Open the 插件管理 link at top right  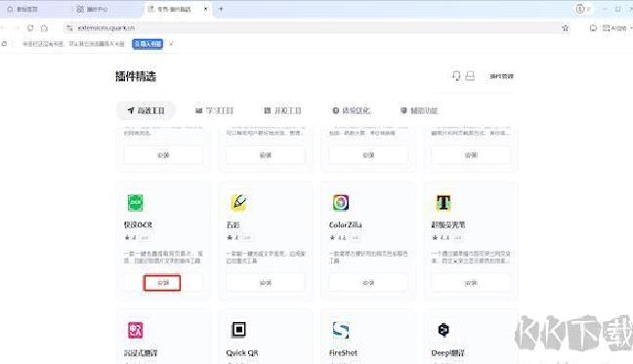(501, 76)
